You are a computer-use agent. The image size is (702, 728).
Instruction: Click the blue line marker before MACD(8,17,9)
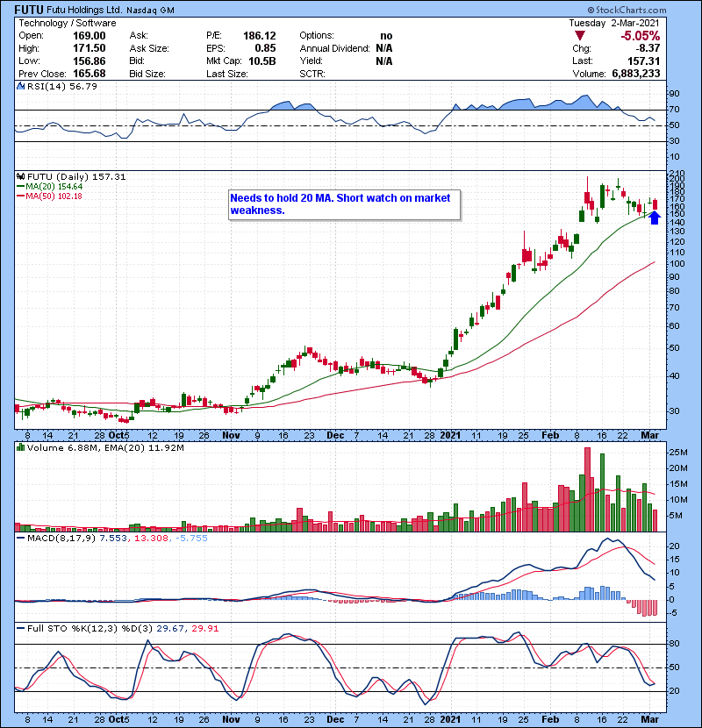[20, 539]
